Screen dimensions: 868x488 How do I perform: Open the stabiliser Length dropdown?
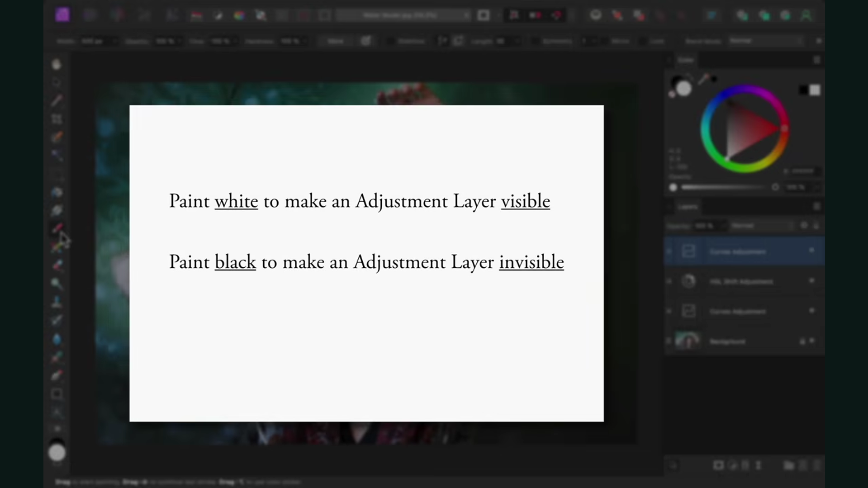[517, 41]
